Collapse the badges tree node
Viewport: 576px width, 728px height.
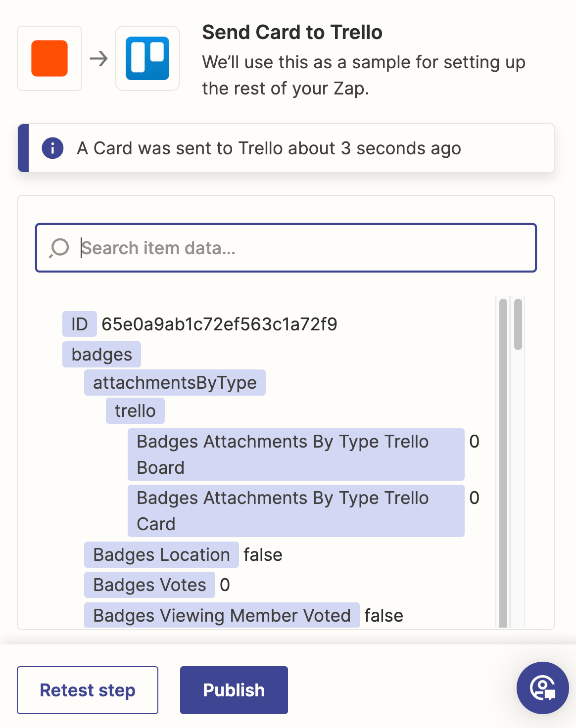point(101,355)
